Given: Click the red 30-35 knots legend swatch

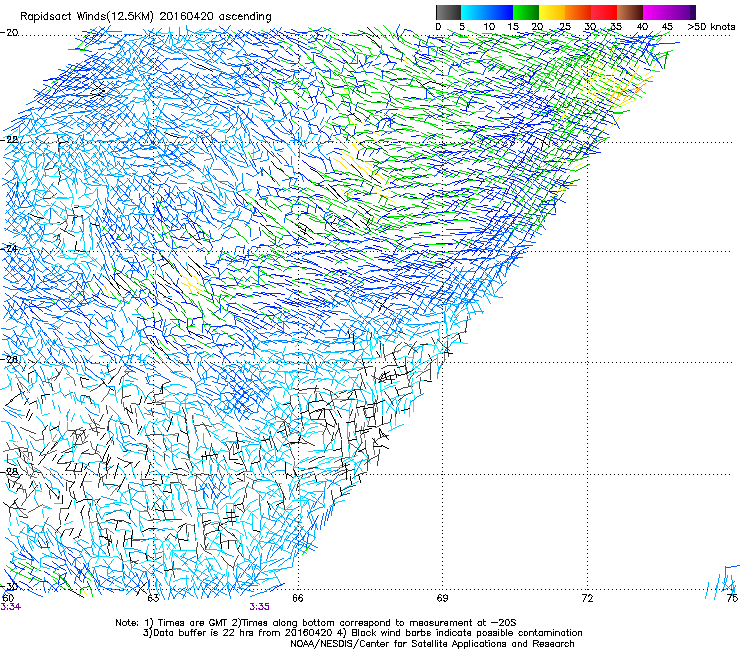Looking at the screenshot, I should [604, 12].
